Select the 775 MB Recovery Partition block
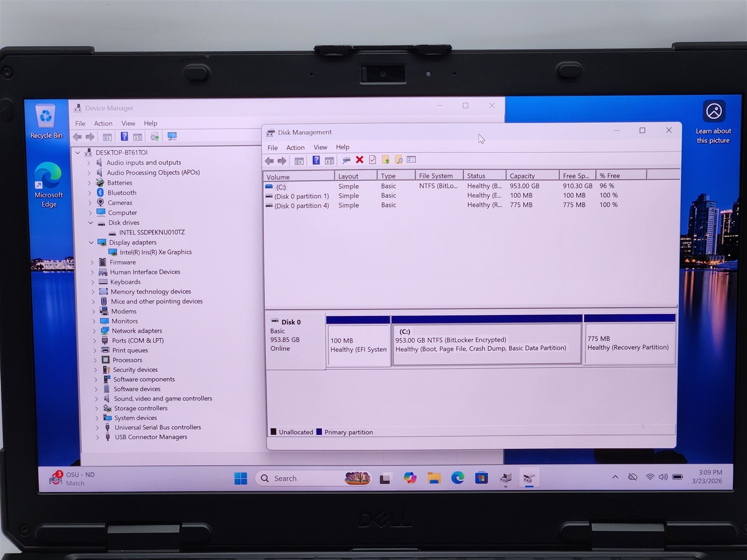Image resolution: width=747 pixels, height=560 pixels. [629, 344]
